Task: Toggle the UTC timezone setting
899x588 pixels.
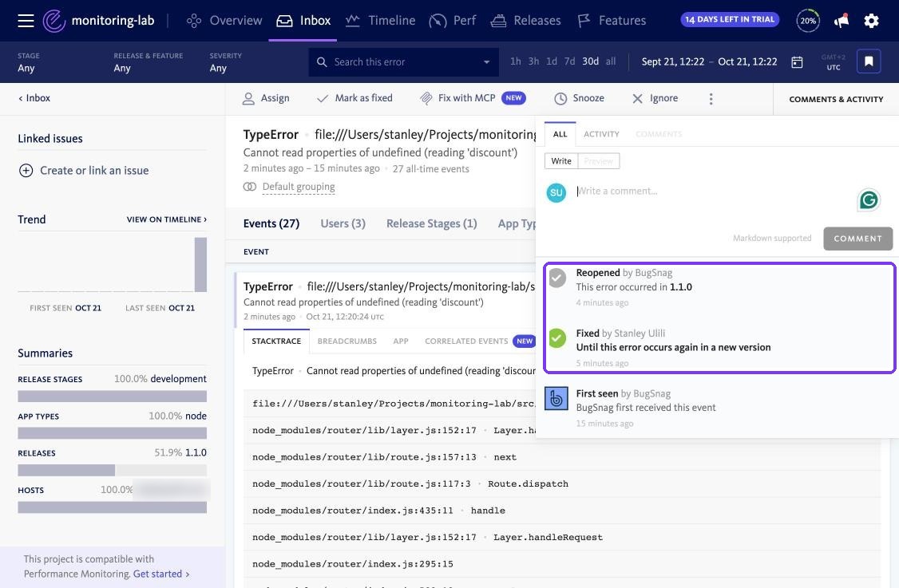Action: point(833,62)
